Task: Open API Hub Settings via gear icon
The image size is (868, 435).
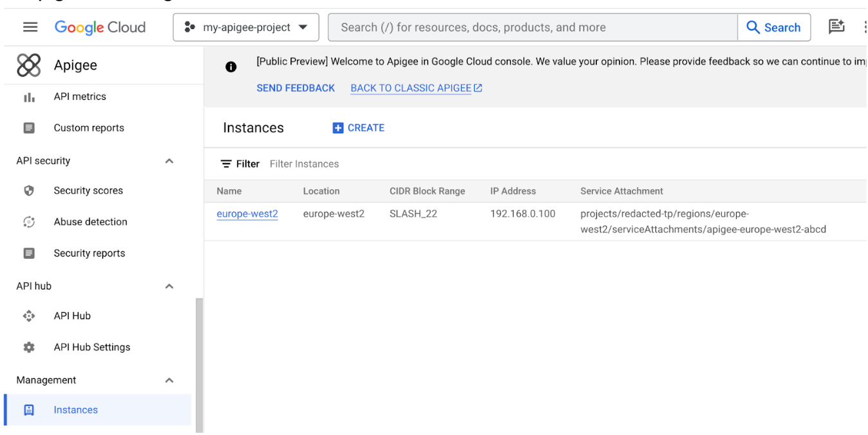Action: (29, 347)
